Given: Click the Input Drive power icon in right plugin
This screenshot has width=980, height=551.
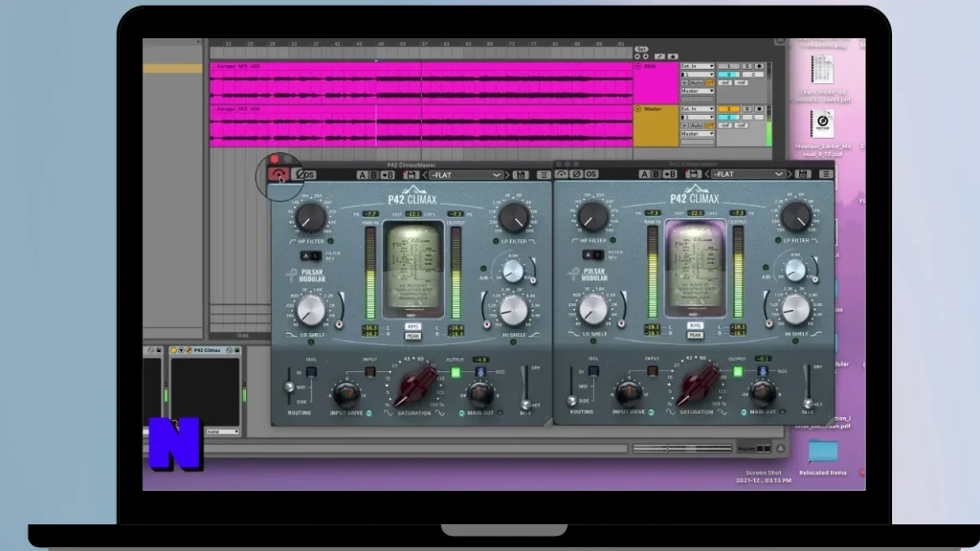Looking at the screenshot, I should [x=651, y=412].
